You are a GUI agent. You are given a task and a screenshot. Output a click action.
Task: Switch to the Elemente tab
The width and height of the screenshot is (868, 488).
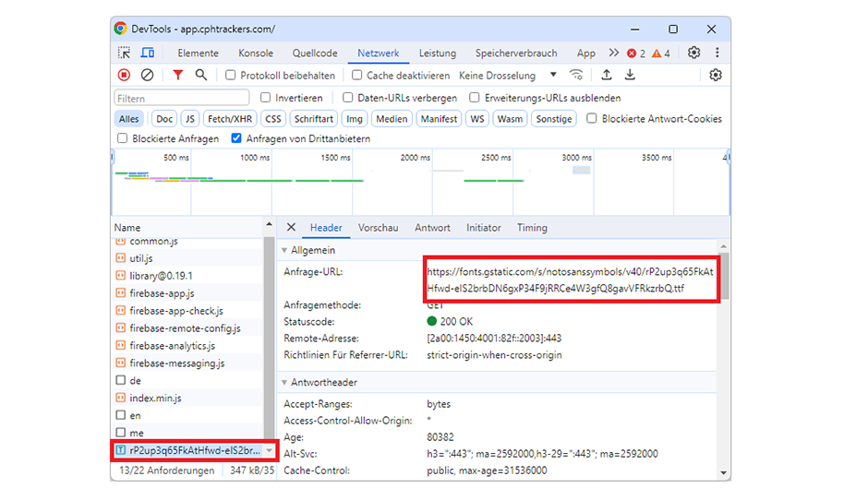pos(198,54)
